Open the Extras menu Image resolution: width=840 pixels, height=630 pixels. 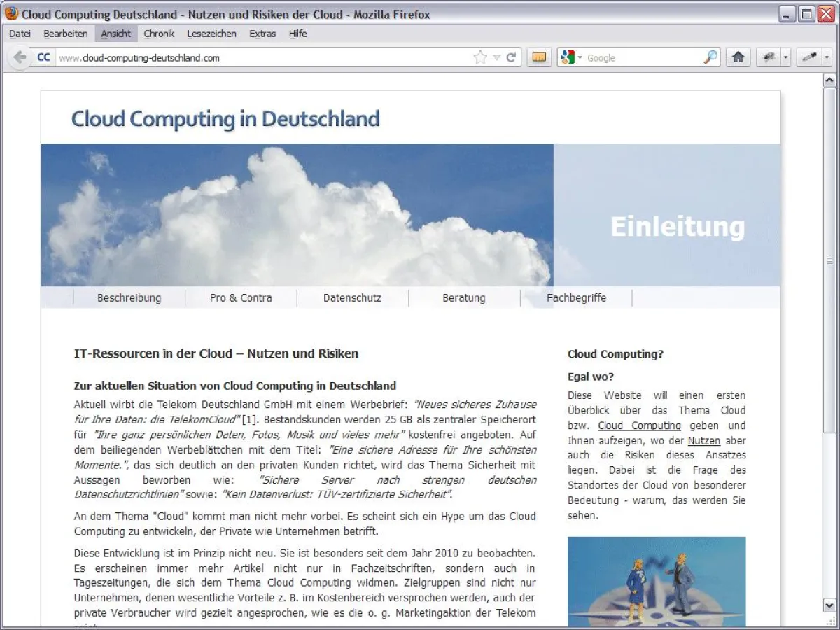pos(262,34)
